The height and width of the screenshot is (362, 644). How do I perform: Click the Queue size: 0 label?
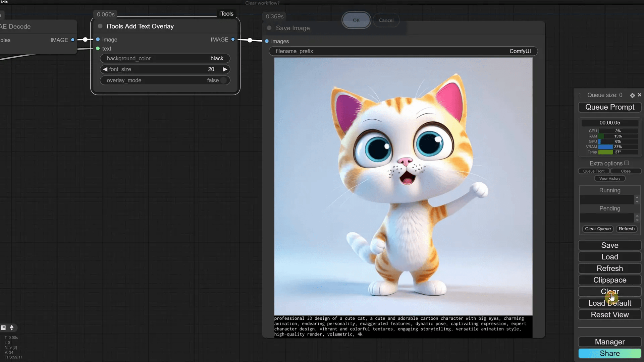pos(605,95)
